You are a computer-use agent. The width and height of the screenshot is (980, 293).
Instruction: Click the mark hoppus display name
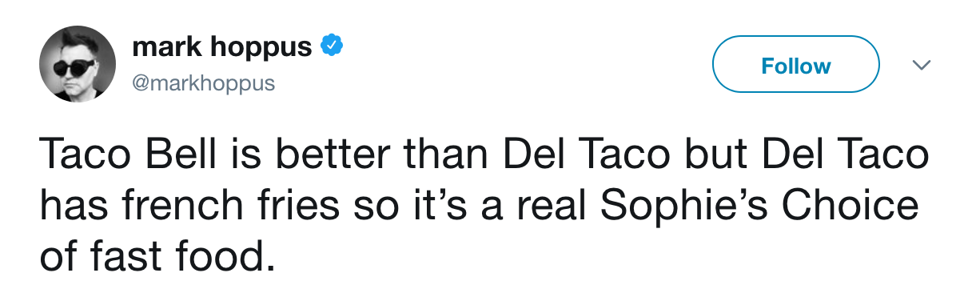[x=221, y=47]
